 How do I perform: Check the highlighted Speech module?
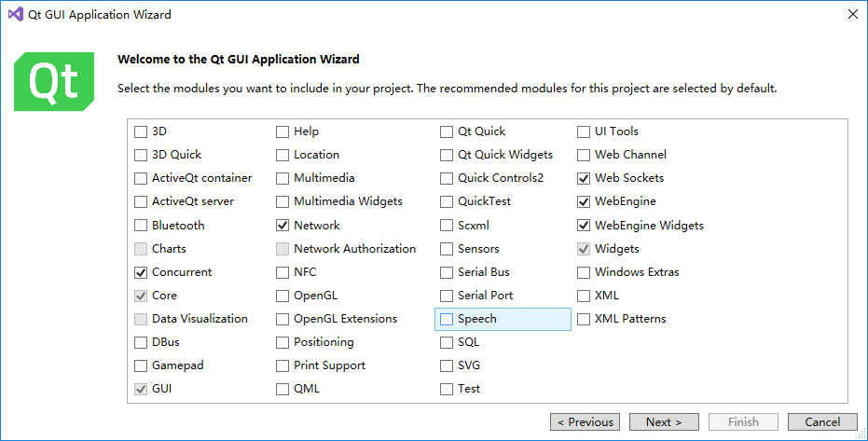coord(447,319)
